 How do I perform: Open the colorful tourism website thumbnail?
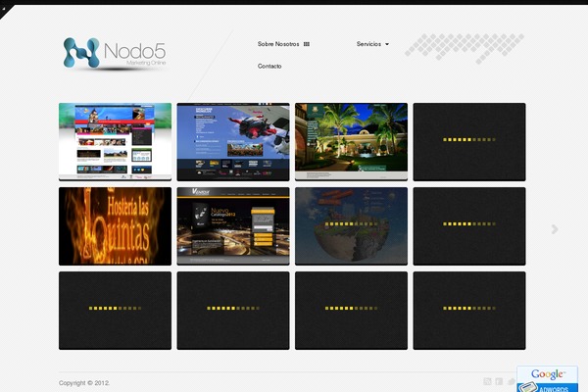pyautogui.click(x=115, y=142)
